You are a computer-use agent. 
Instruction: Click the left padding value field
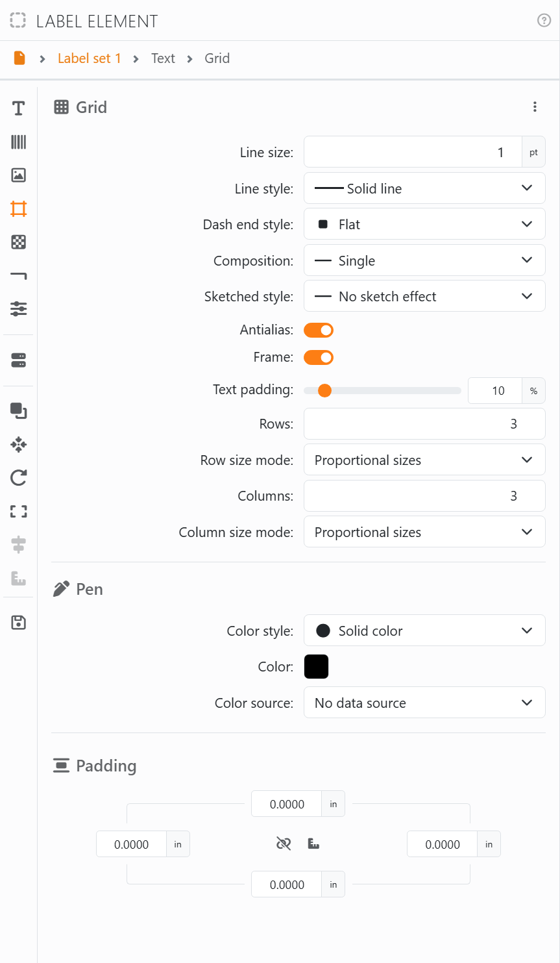(132, 844)
